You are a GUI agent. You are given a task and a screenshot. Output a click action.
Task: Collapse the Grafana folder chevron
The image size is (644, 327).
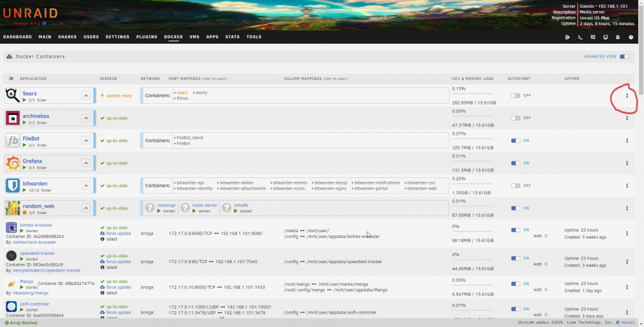86,163
